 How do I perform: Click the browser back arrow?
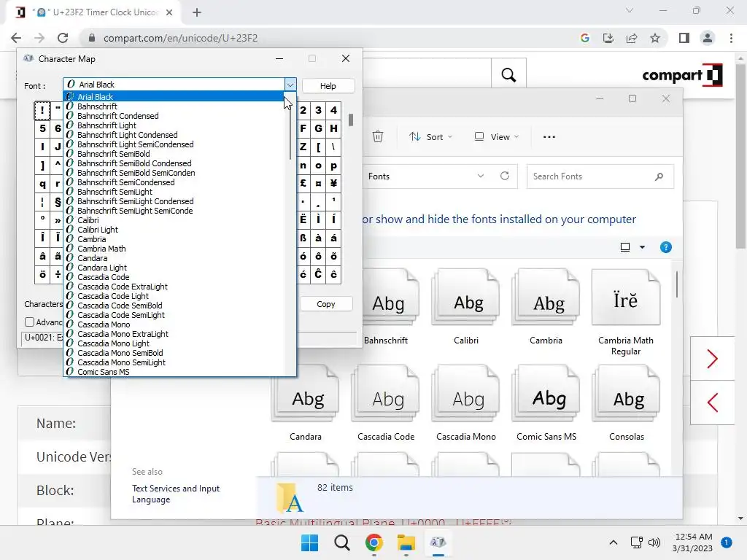pos(16,38)
